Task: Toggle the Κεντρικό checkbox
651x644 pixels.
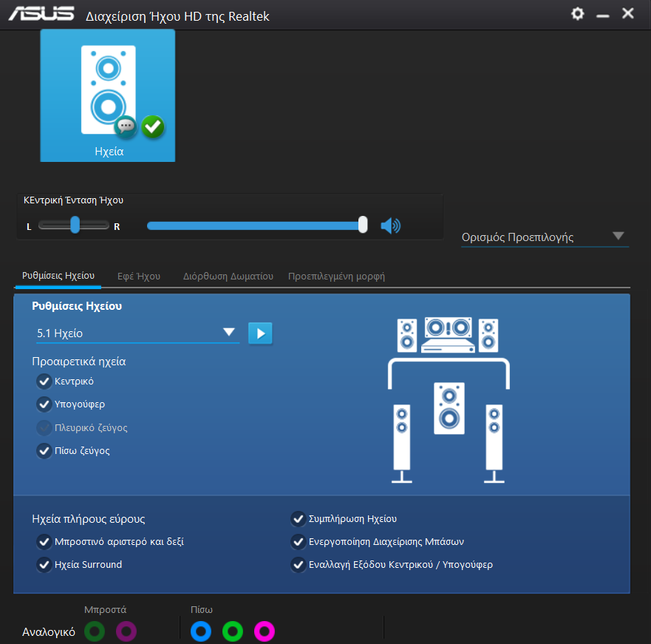Action: [x=44, y=382]
